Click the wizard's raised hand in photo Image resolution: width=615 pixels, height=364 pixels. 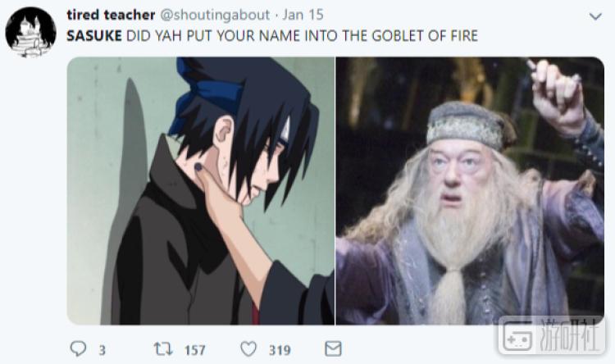tap(557, 95)
